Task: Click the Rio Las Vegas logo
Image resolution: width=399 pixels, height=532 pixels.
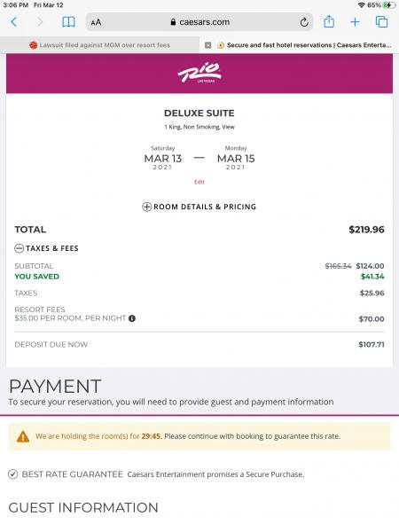Action: pyautogui.click(x=199, y=73)
